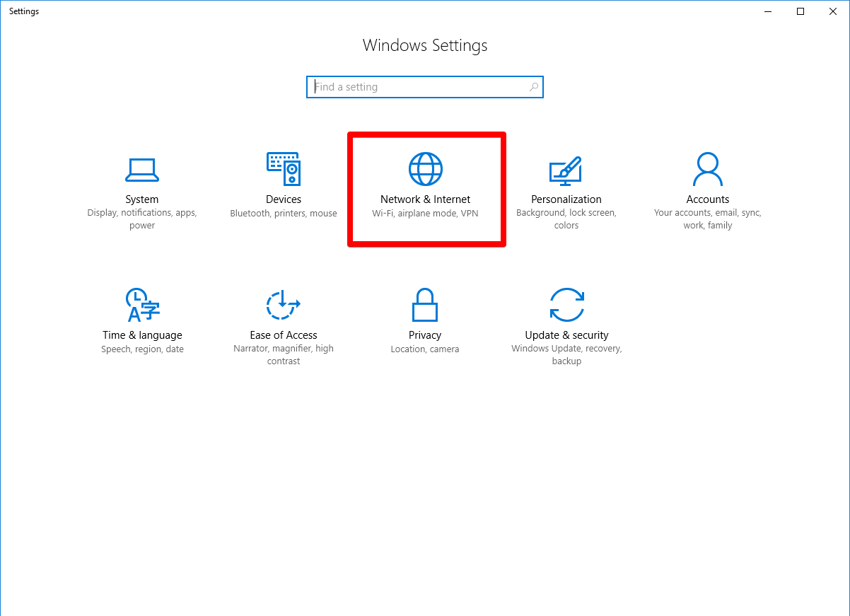The width and height of the screenshot is (850, 616).
Task: Open the Privacy padlock icon
Action: (x=425, y=305)
